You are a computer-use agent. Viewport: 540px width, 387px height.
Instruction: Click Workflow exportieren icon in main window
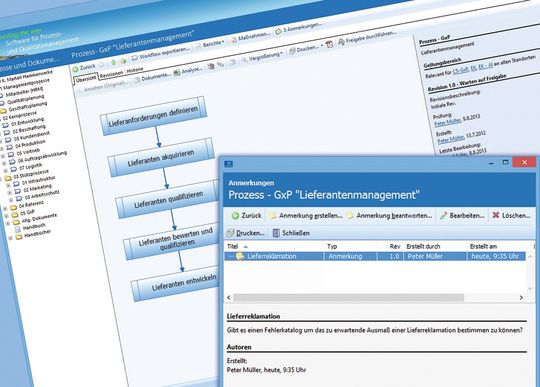pyautogui.click(x=134, y=57)
